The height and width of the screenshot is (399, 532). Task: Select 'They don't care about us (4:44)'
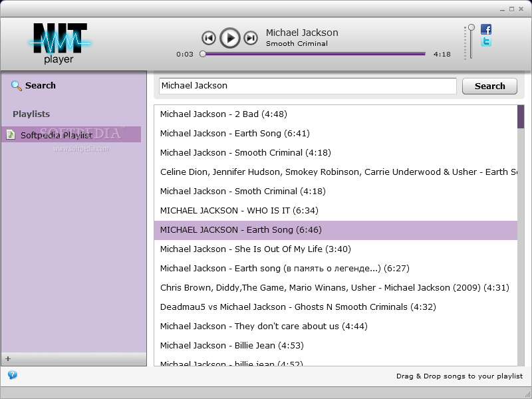click(336, 327)
